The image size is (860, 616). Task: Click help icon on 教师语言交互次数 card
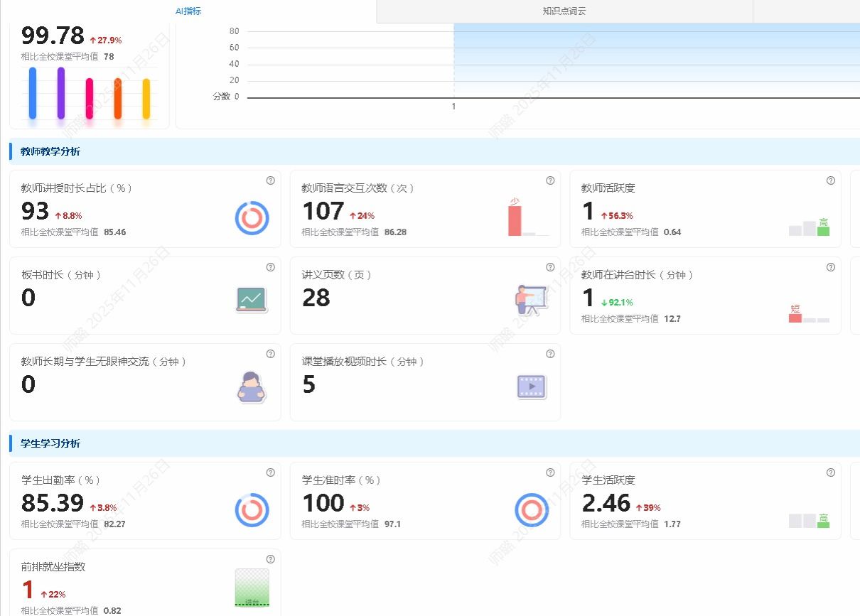tap(550, 180)
